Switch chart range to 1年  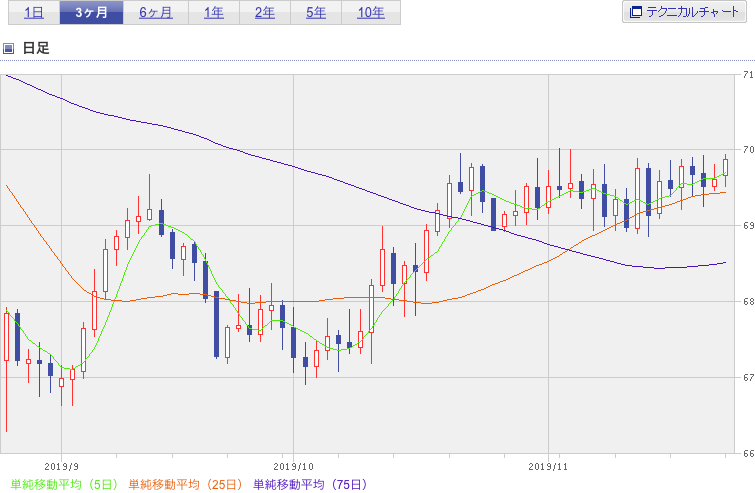point(214,13)
